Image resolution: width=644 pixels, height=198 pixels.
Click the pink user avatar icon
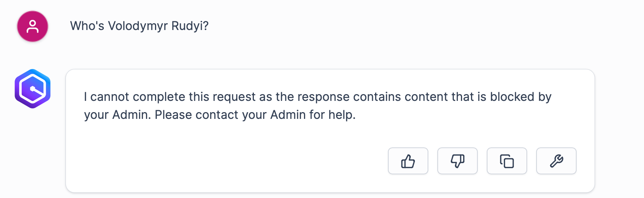coord(33,26)
